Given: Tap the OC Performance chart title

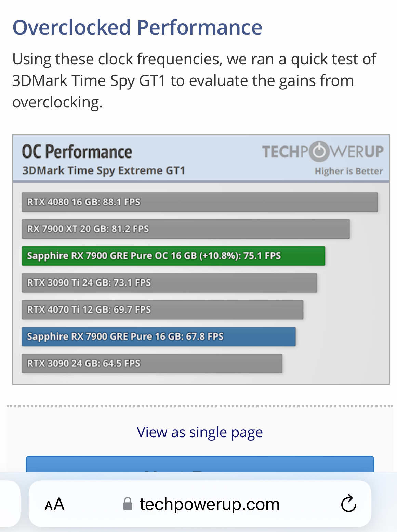Looking at the screenshot, I should click(x=77, y=152).
